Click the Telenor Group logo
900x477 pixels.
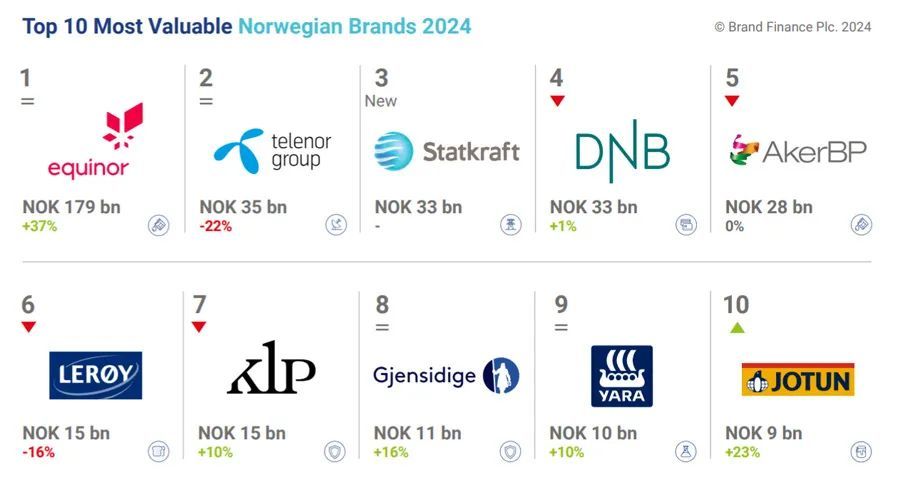(271, 151)
